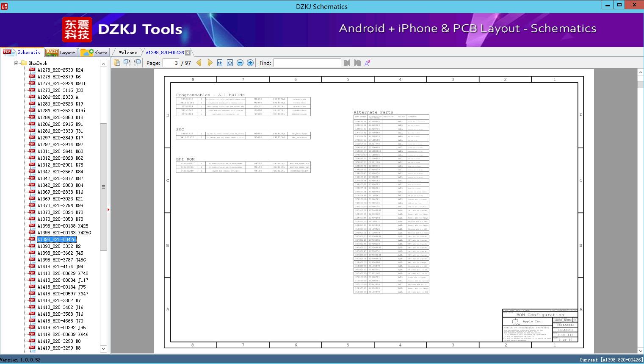This screenshot has width=644, height=364.
Task: Click PDF icon of A1342_820-2567 K84
Action: click(x=32, y=172)
